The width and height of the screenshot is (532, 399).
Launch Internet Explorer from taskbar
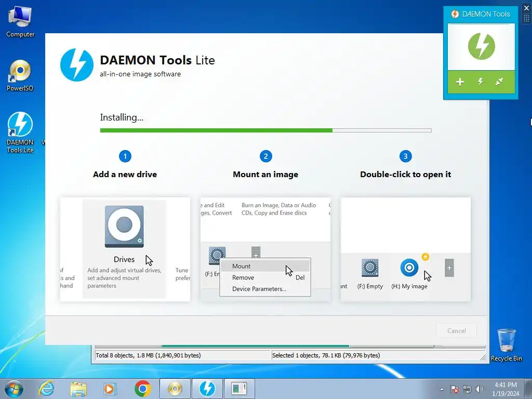click(46, 389)
